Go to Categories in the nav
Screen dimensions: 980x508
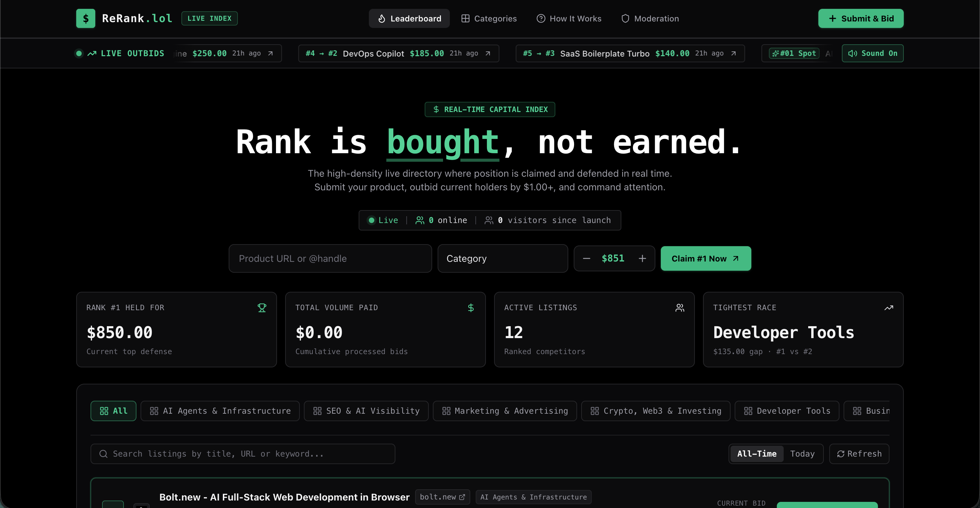coord(489,18)
